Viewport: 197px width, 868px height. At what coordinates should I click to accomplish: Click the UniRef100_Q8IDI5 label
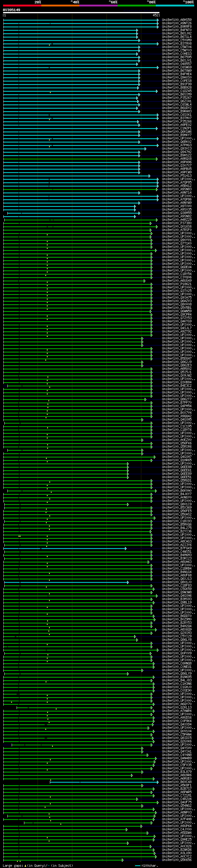pyautogui.click(x=177, y=738)
